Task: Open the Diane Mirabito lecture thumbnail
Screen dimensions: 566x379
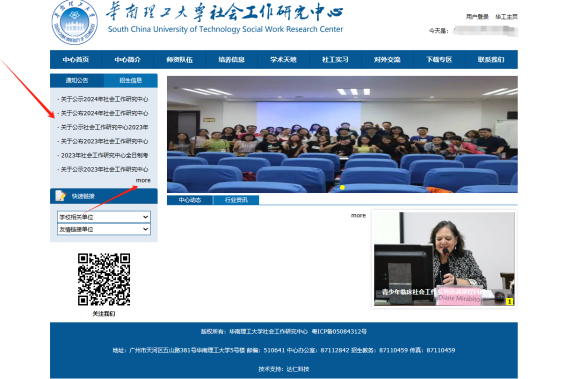Action: click(444, 259)
